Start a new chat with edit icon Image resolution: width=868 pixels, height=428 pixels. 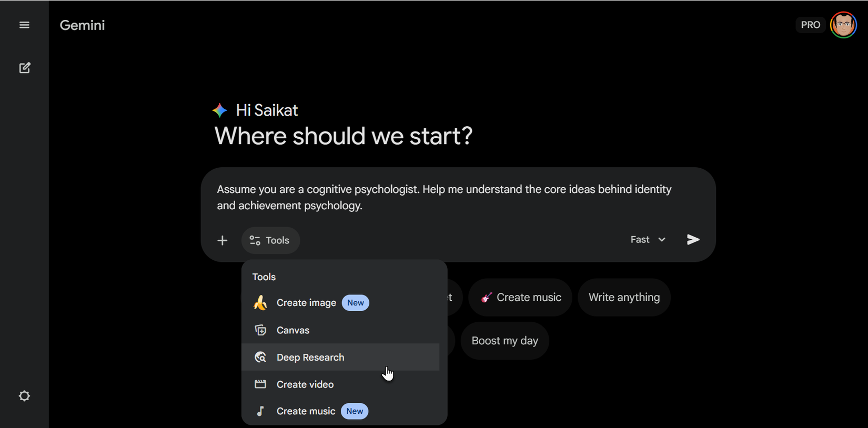click(25, 68)
